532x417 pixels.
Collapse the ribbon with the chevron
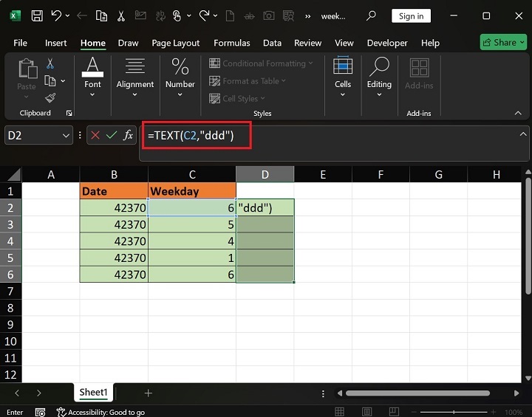(x=518, y=113)
